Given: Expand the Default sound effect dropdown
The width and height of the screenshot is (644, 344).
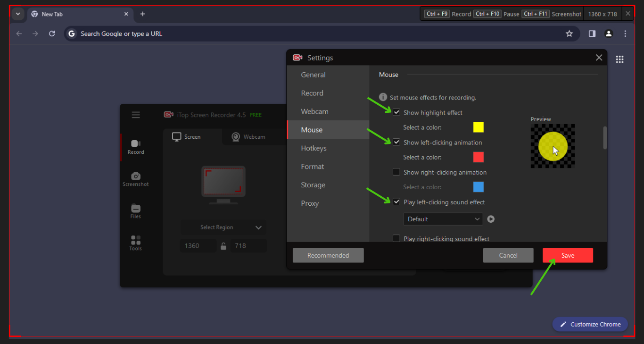Looking at the screenshot, I should coord(443,219).
